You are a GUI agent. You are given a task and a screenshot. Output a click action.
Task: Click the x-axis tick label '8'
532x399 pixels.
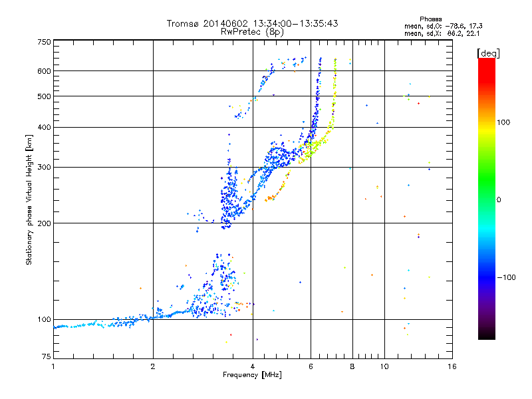pos(352,366)
